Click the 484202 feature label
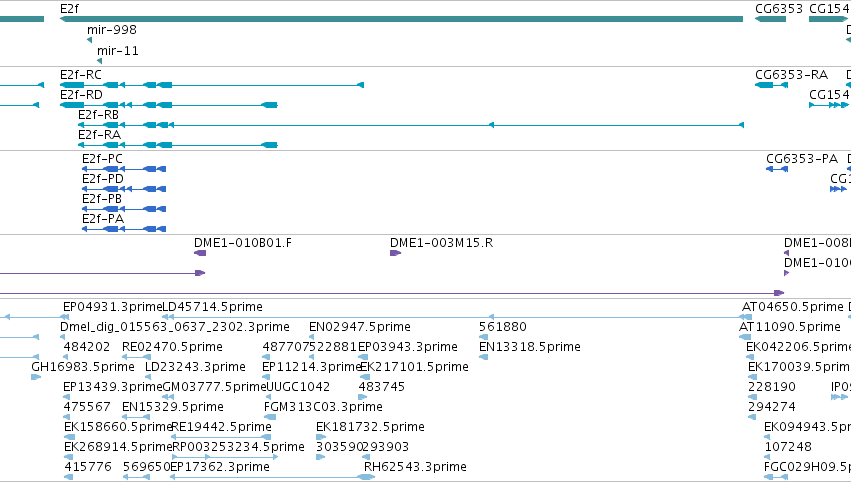The image size is (851, 482). coord(87,347)
